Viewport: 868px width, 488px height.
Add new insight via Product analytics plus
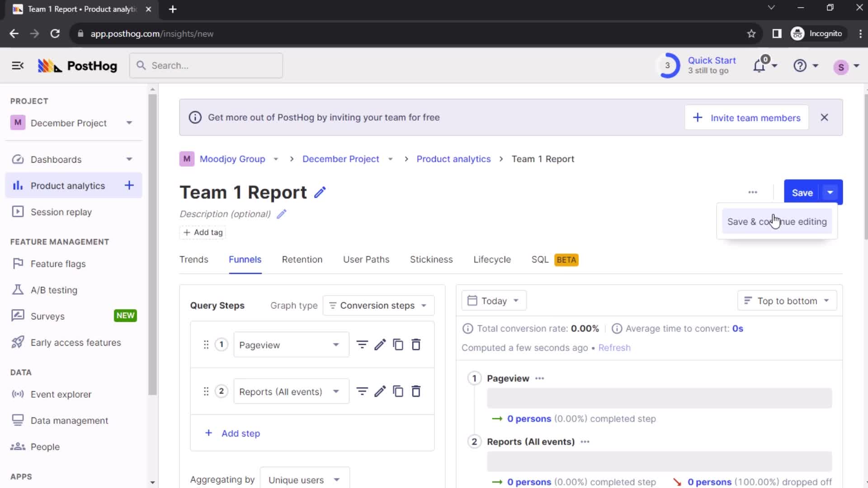[129, 185]
